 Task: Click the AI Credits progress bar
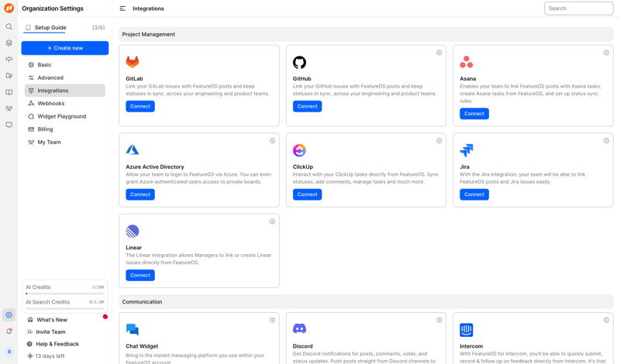click(x=65, y=294)
